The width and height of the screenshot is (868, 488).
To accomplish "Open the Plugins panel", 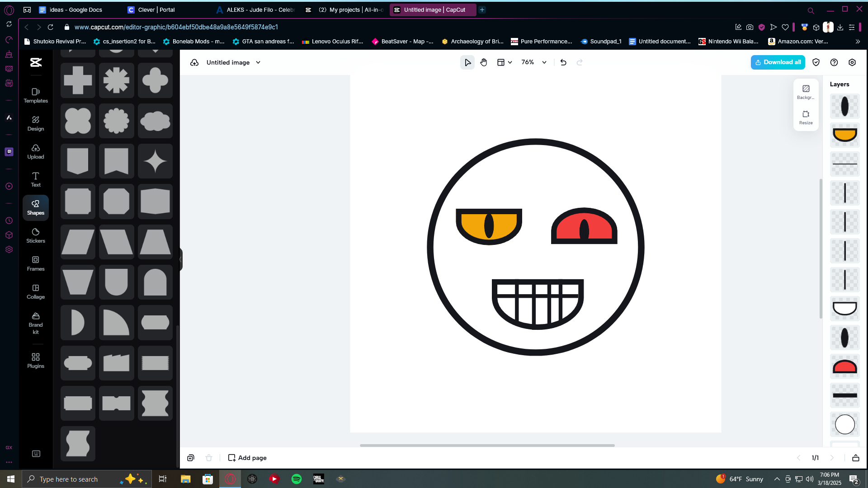I will 36,361.
